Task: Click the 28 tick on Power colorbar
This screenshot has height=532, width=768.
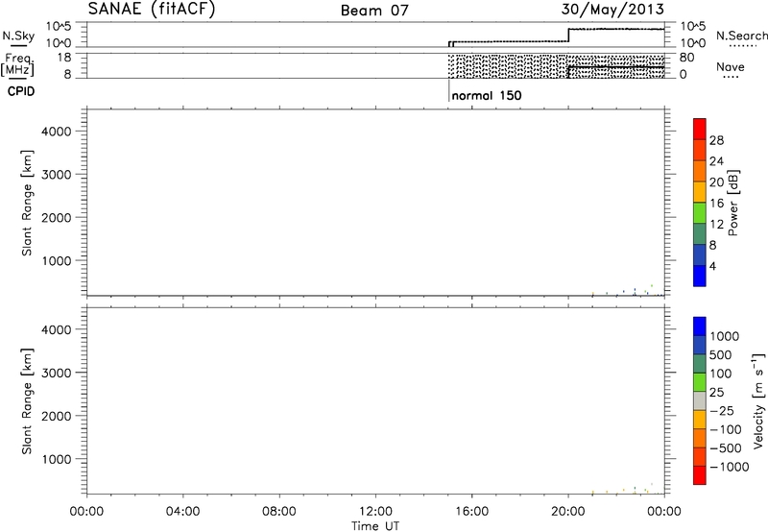Action: pyautogui.click(x=716, y=140)
